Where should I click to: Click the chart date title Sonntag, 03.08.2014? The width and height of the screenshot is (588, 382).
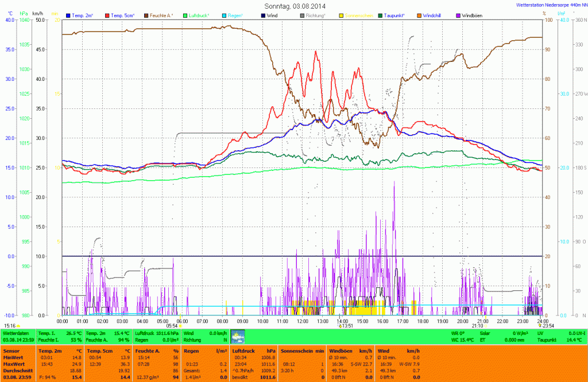click(294, 6)
